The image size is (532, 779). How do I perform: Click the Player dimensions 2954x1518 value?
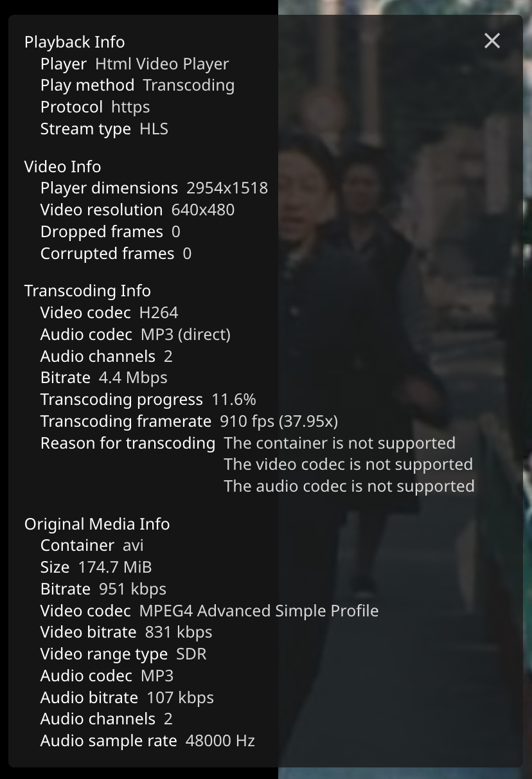[x=227, y=188]
